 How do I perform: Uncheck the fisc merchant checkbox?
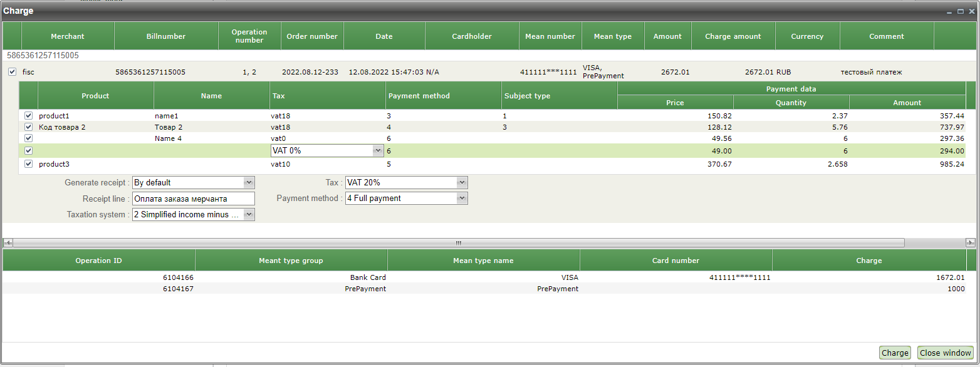[13, 72]
